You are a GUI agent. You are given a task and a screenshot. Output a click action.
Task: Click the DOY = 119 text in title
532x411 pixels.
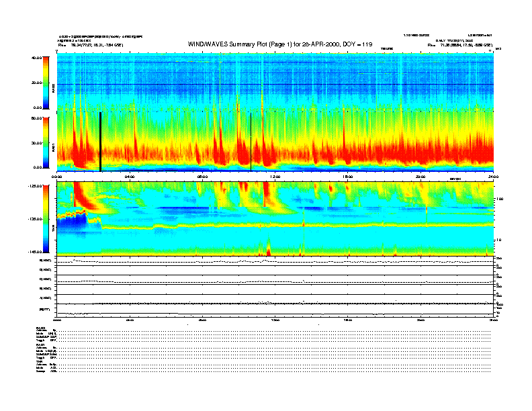click(357, 44)
